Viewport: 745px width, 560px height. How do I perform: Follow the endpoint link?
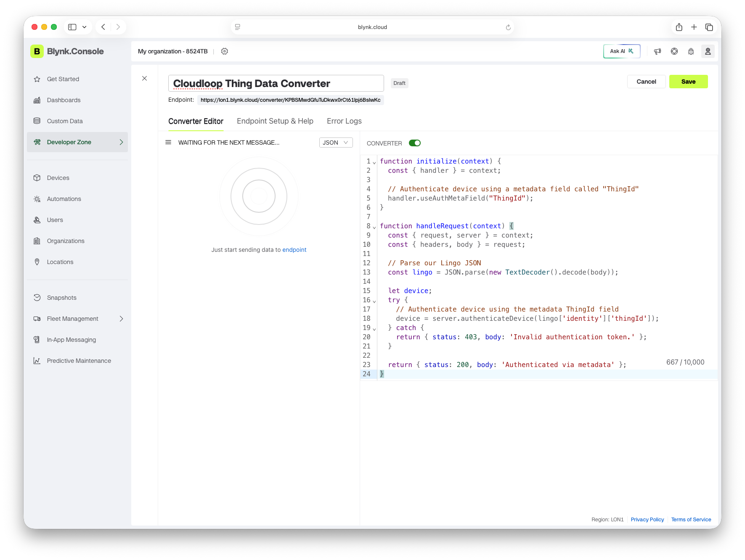[x=294, y=250]
